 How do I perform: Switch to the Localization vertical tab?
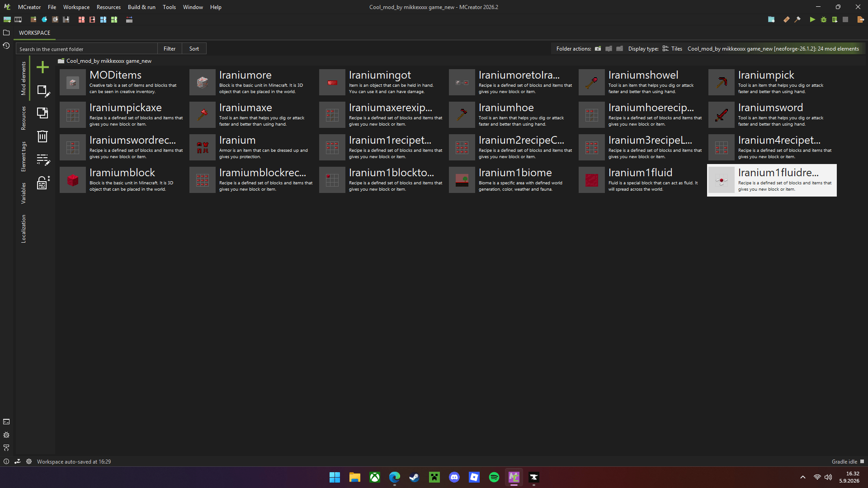point(24,229)
